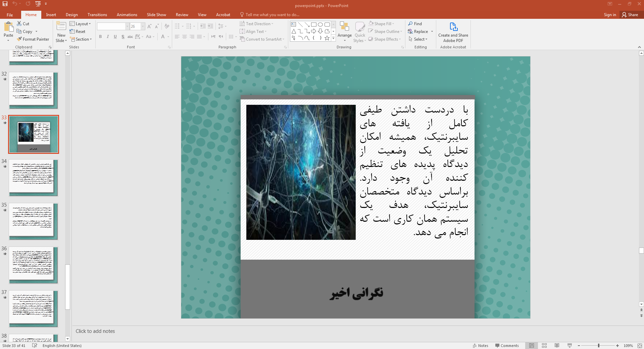Open Shape Outline dropdown
This screenshot has height=349, width=644.
(385, 31)
